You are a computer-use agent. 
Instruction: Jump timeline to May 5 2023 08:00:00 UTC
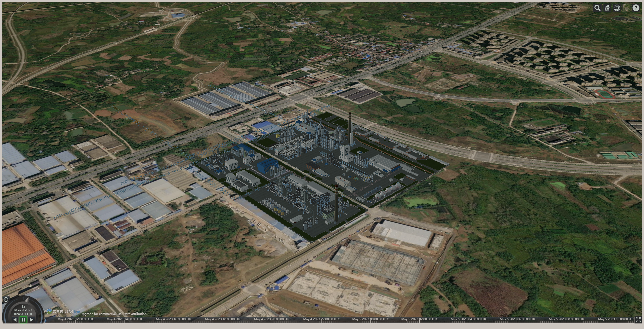pyautogui.click(x=567, y=319)
